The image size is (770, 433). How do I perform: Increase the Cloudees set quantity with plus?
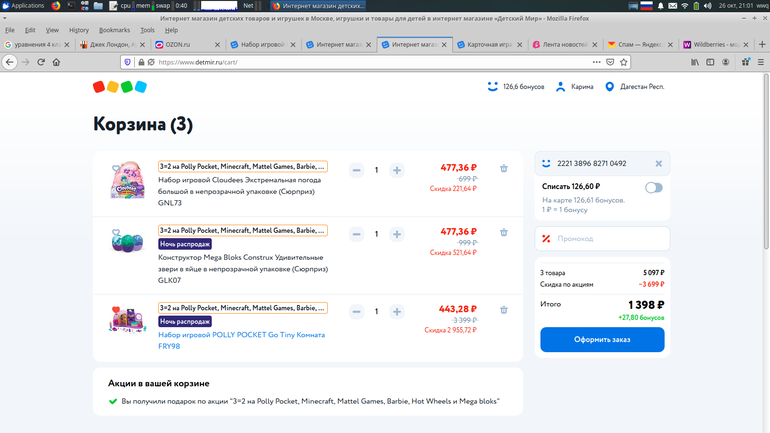(397, 170)
